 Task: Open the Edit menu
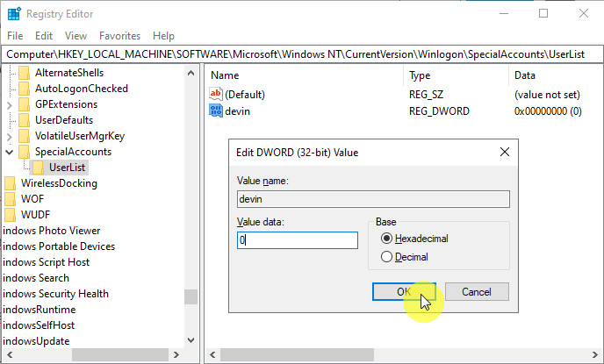click(43, 36)
